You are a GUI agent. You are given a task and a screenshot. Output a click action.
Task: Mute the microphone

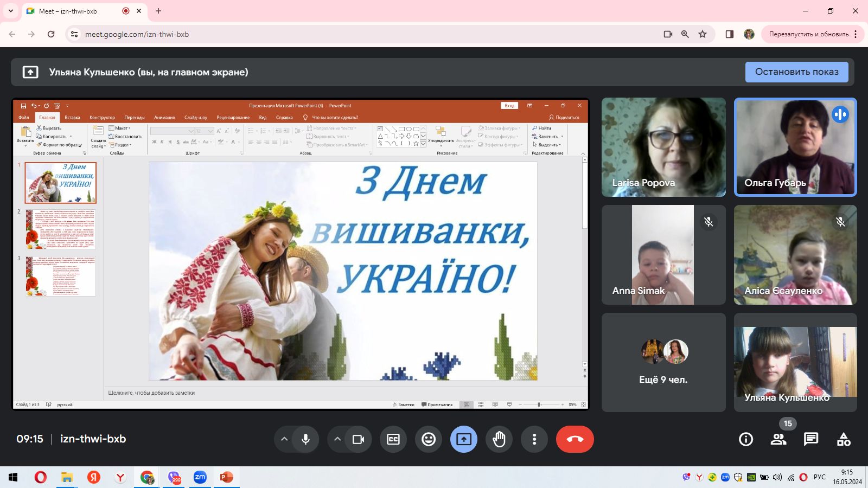pos(306,439)
